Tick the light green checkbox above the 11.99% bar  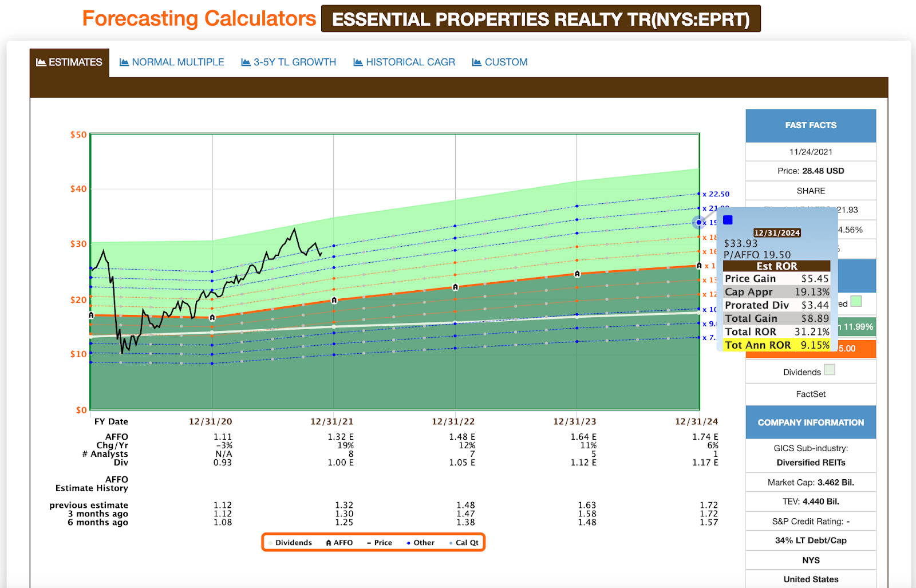coord(856,301)
